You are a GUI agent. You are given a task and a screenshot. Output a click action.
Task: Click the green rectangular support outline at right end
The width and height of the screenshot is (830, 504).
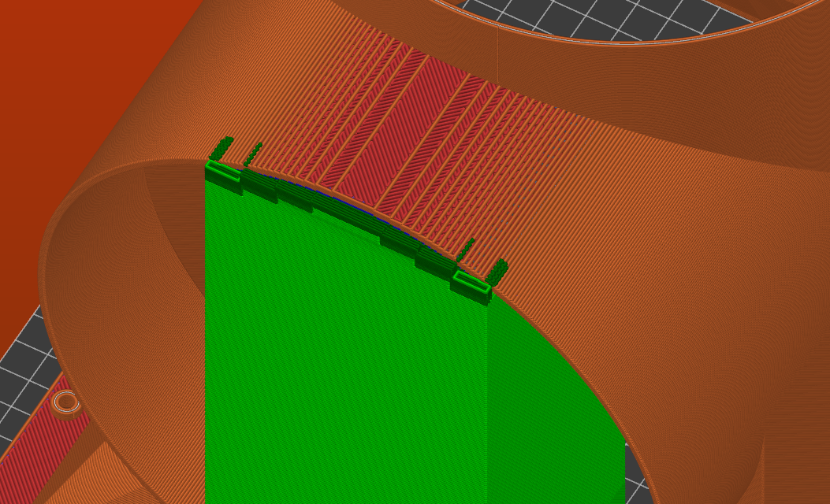click(471, 283)
